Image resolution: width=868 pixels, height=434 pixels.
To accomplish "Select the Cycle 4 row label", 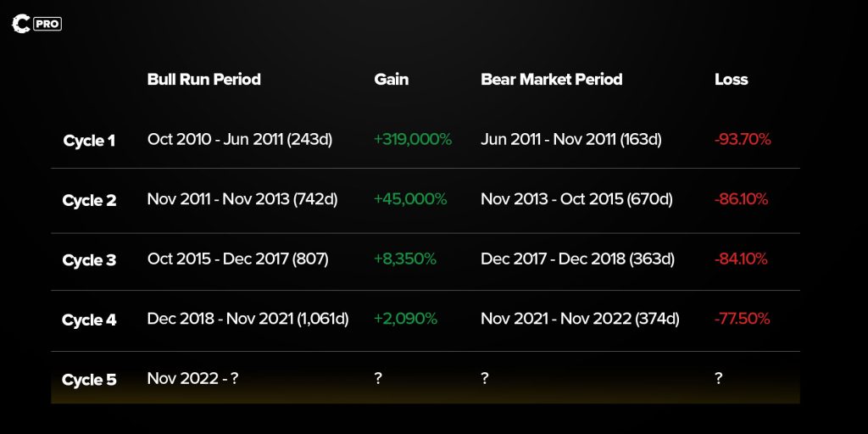I will point(89,320).
